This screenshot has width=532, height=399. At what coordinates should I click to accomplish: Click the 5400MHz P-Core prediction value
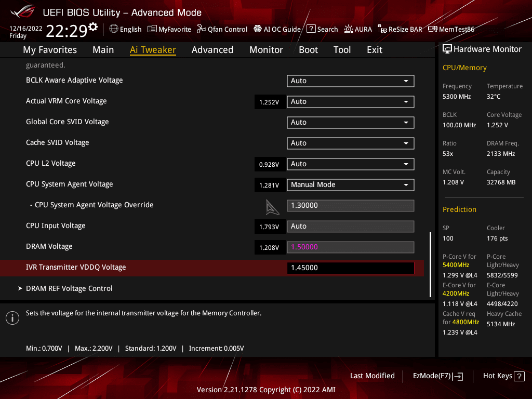456,265
